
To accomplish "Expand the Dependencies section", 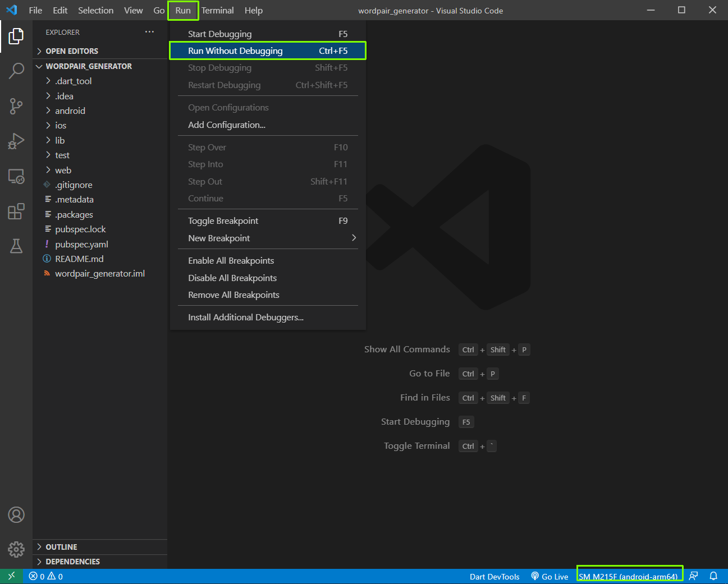I will click(x=100, y=562).
